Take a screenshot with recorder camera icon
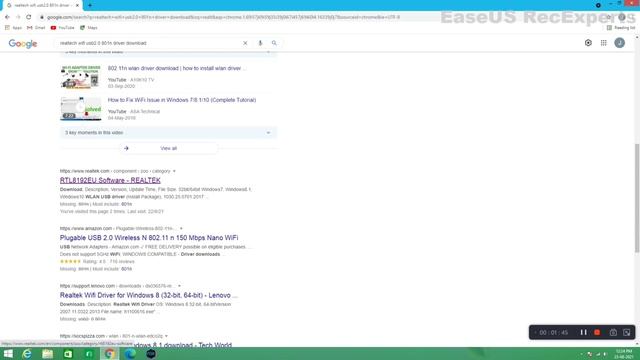 613,332
